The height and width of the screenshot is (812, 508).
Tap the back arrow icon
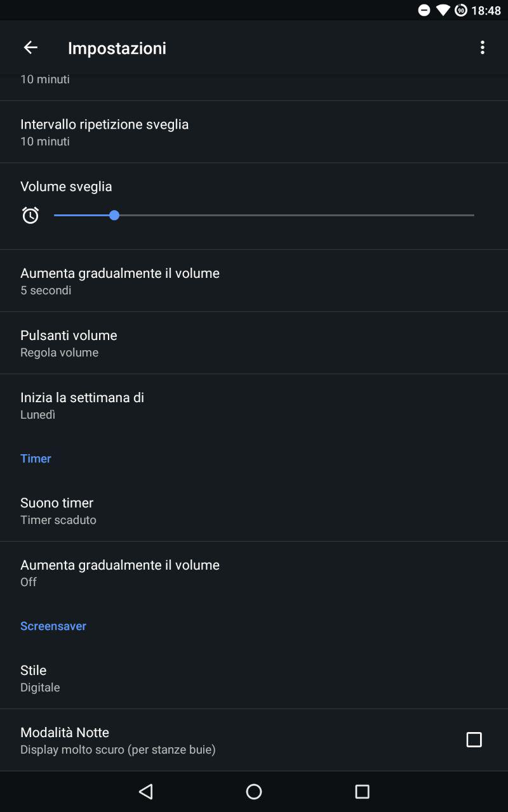click(x=30, y=48)
